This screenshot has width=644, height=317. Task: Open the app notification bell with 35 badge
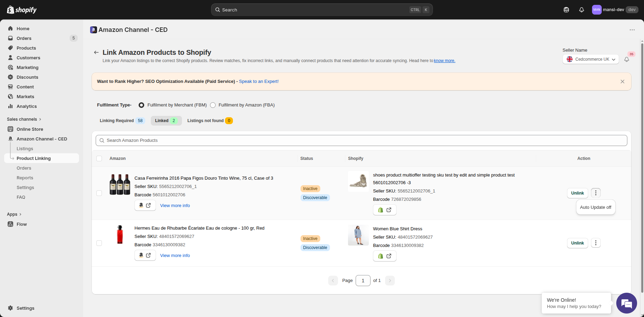(627, 59)
